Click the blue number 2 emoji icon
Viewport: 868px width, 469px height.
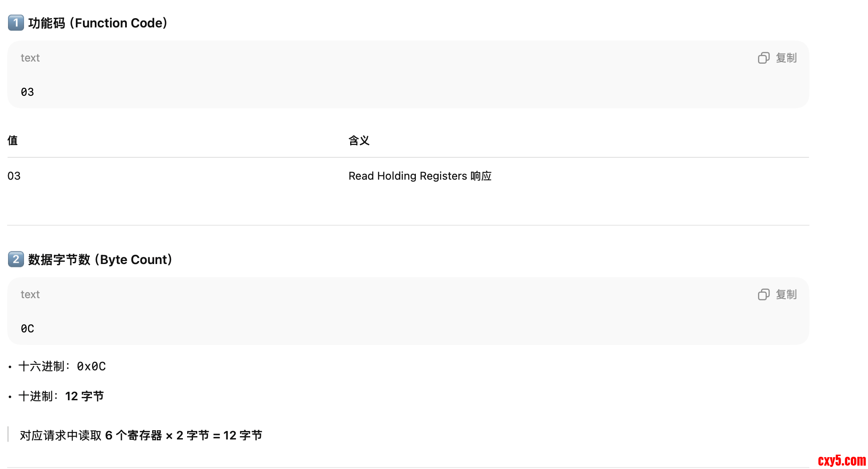point(16,259)
